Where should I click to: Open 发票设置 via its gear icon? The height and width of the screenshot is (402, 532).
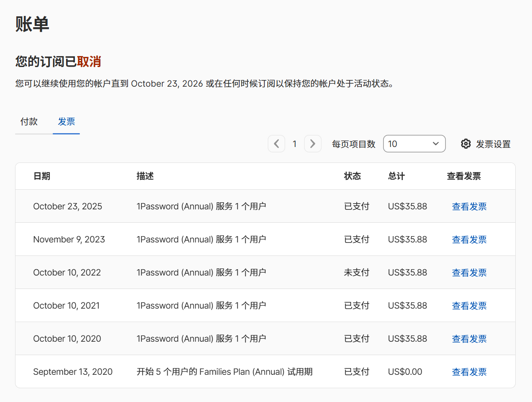coord(466,144)
